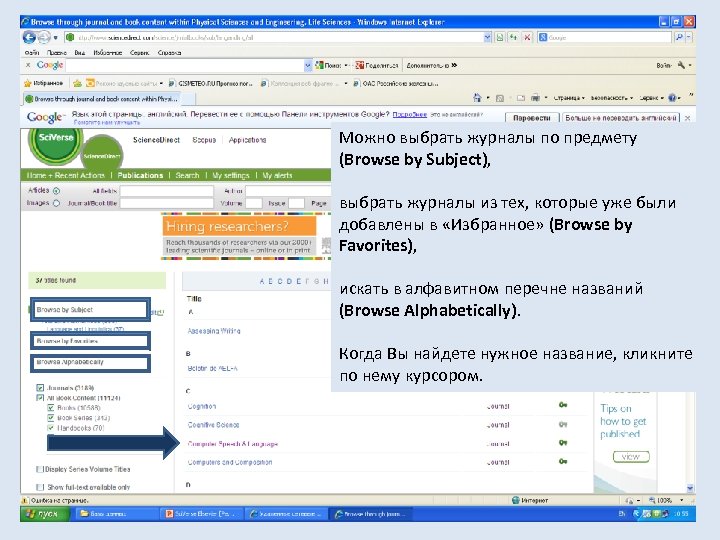Click the Home icon in the command bar
Screen dimensions: 720x540
coord(477,98)
